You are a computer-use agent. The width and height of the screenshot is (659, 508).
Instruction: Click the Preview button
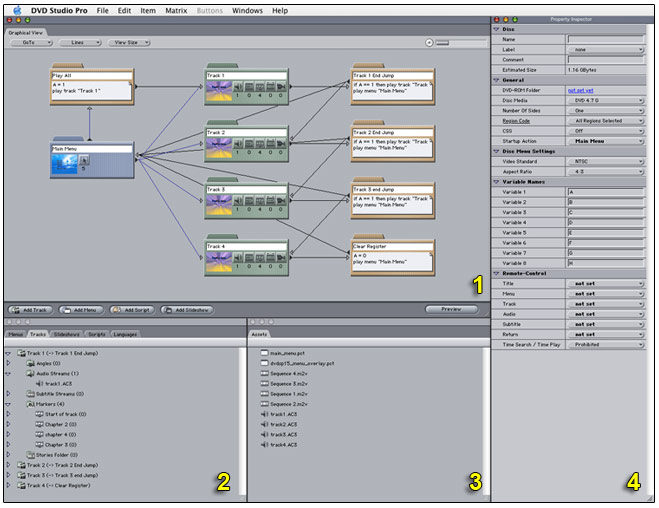451,310
